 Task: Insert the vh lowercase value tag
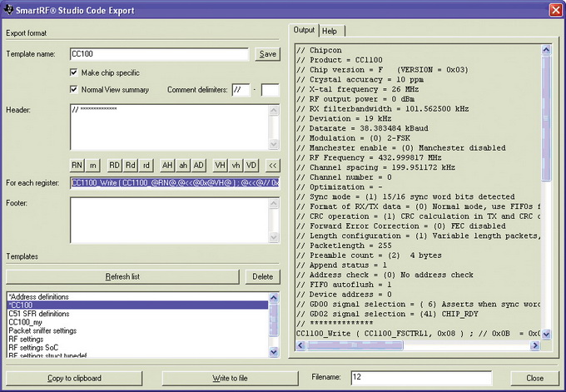coord(236,166)
